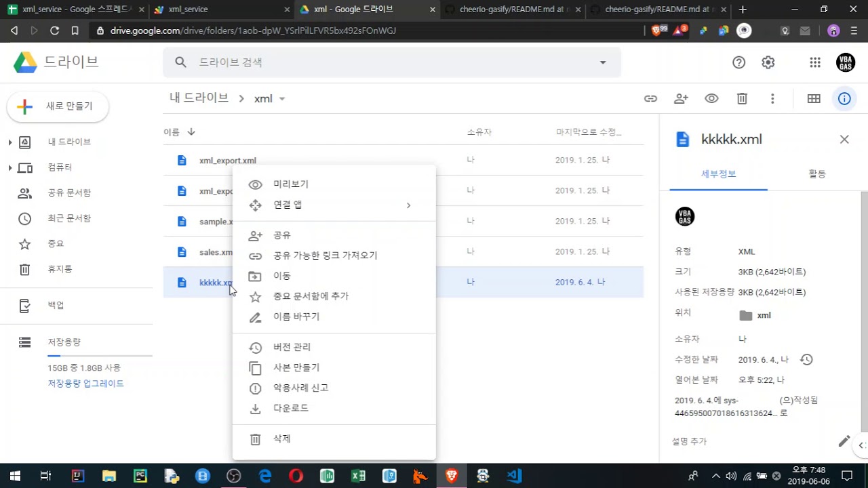Expand search options dropdown arrow
Image resolution: width=868 pixels, height=488 pixels.
click(603, 62)
